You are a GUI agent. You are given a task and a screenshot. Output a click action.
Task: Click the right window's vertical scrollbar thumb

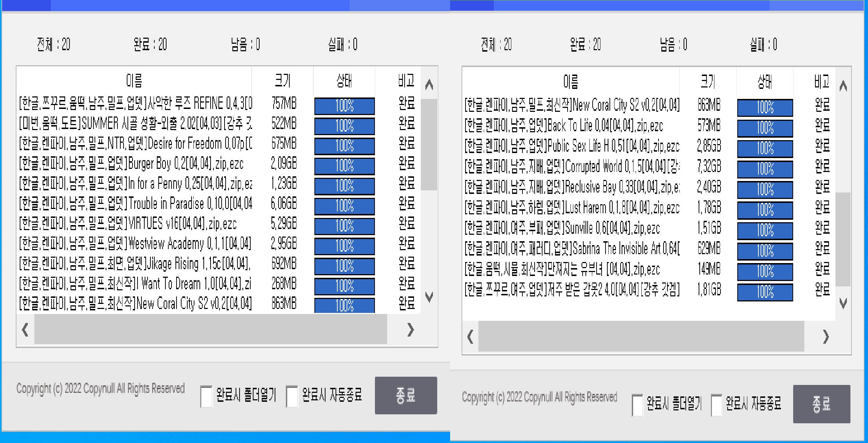(x=843, y=239)
